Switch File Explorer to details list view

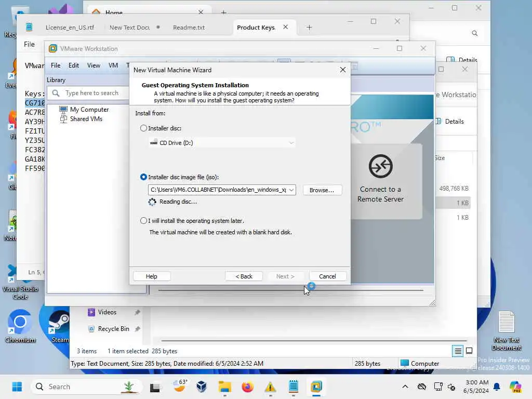tap(458, 351)
